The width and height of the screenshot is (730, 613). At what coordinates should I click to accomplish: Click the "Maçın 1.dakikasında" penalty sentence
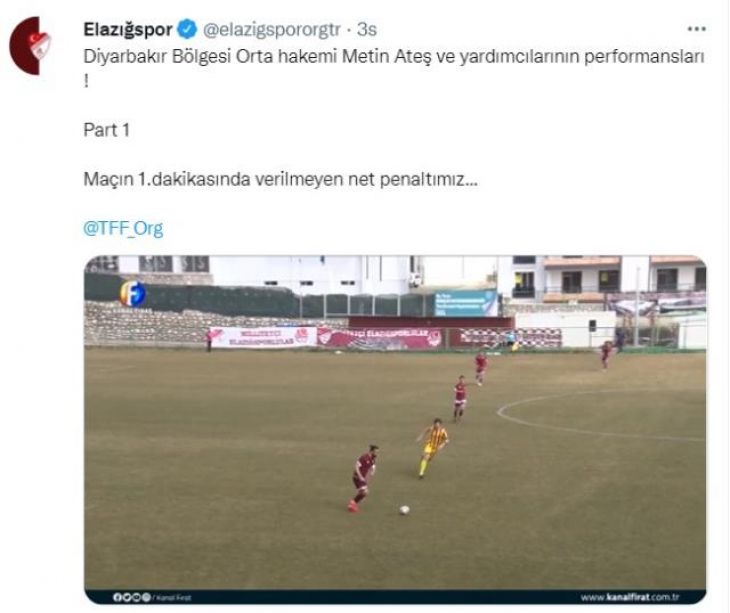[281, 179]
